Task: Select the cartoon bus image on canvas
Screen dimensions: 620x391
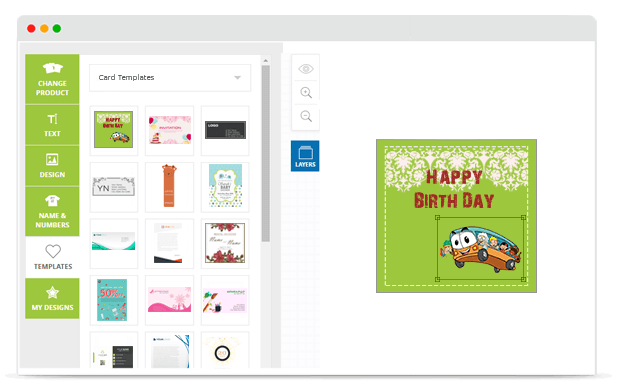Action: pyautogui.click(x=480, y=248)
